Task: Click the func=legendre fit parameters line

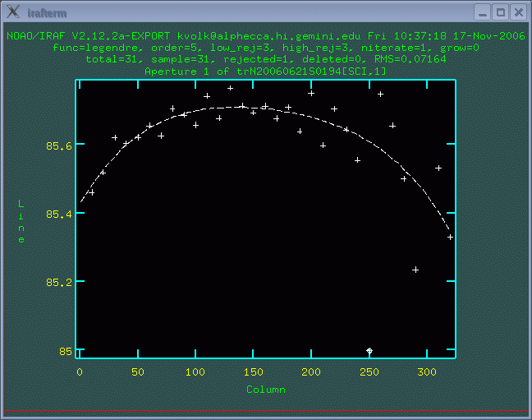Action: (266, 48)
